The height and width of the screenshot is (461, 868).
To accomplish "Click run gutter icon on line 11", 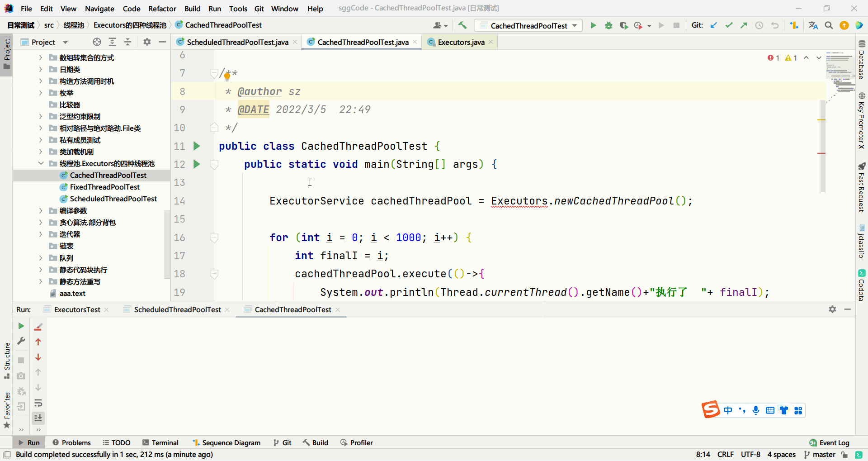I will pyautogui.click(x=197, y=146).
